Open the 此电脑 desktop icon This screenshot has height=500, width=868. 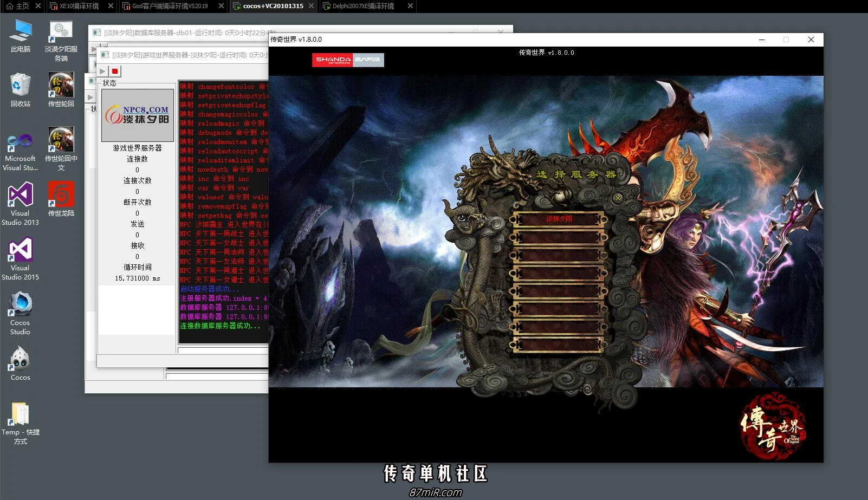tap(20, 36)
